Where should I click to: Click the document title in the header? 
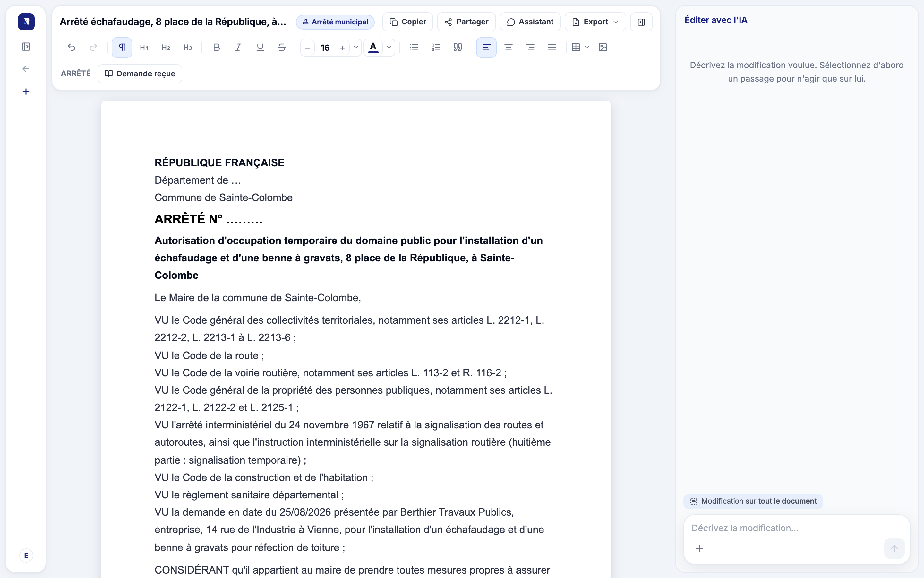pyautogui.click(x=173, y=22)
